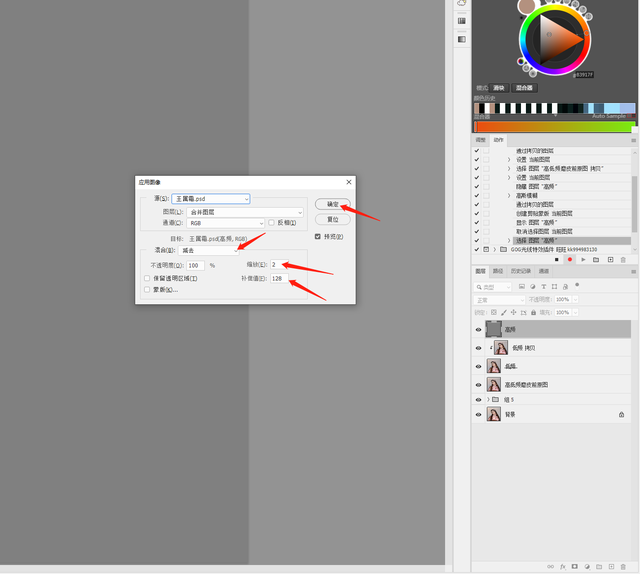The width and height of the screenshot is (640, 574).
Task: Click the stop recording icon in actions panel
Action: 556,260
